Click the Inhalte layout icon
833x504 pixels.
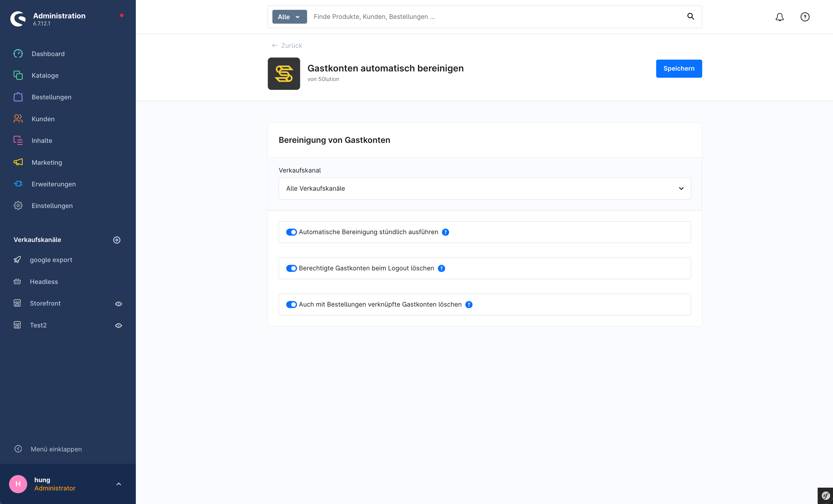pos(18,140)
